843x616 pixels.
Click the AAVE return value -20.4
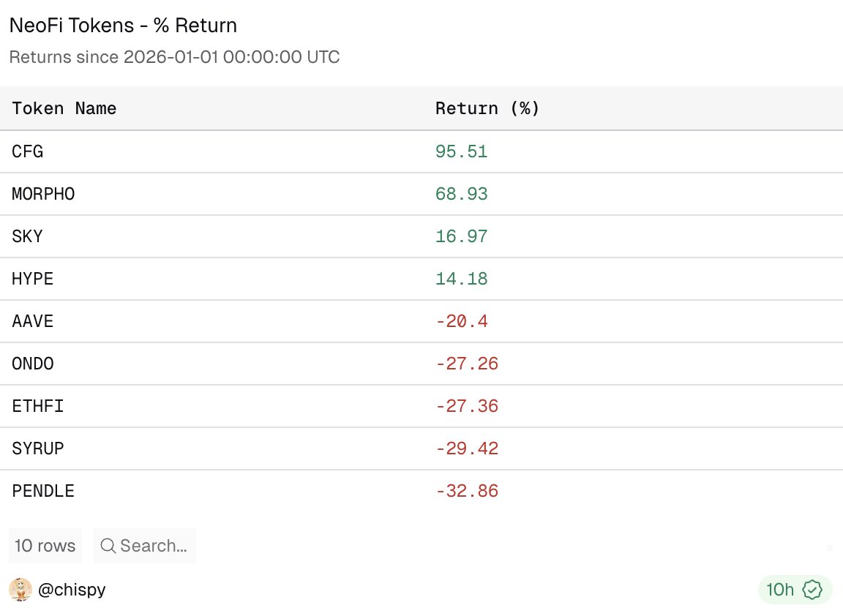point(461,321)
